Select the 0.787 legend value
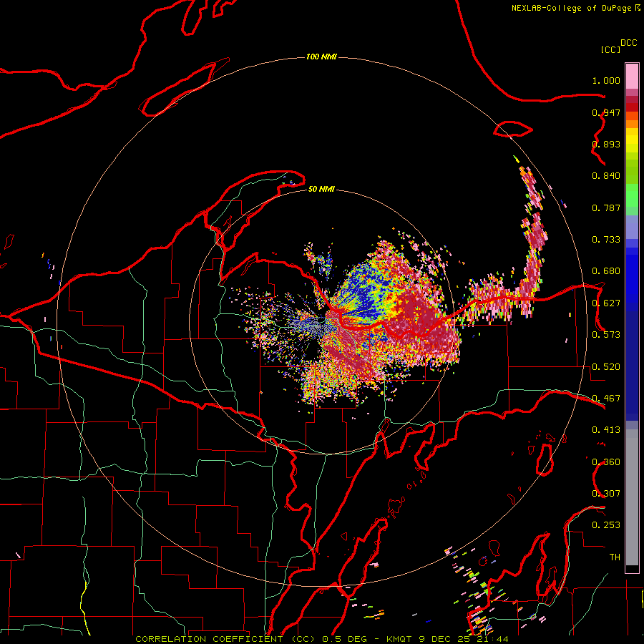 click(x=606, y=208)
